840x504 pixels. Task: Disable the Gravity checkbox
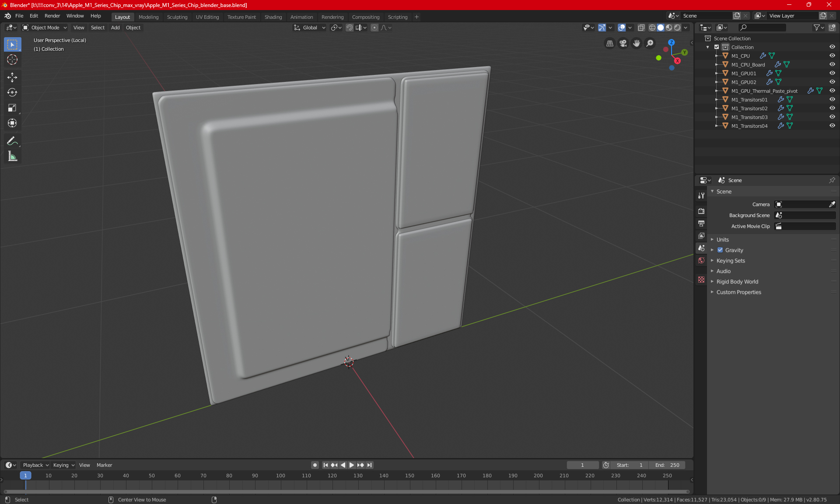point(720,250)
